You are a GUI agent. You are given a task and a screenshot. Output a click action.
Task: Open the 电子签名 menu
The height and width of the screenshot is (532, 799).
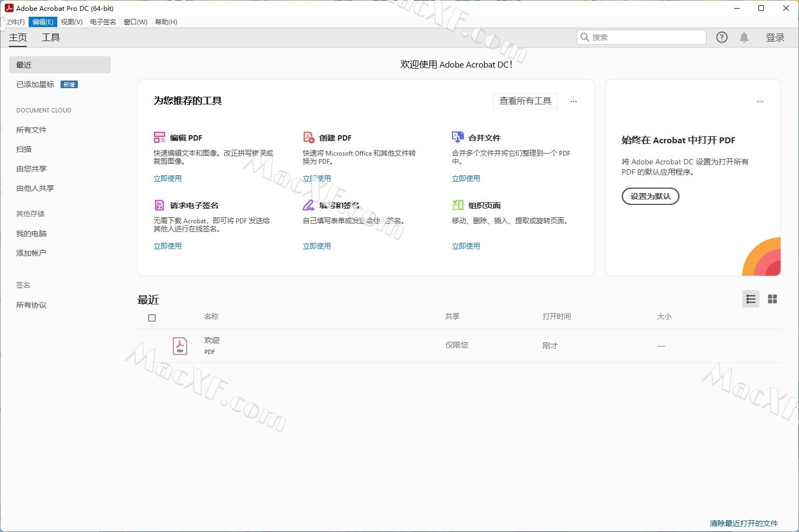[103, 22]
